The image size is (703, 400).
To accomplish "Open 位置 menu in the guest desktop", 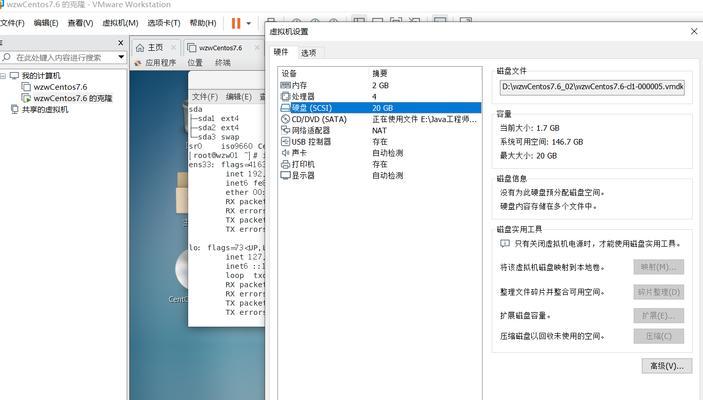I will [x=195, y=63].
